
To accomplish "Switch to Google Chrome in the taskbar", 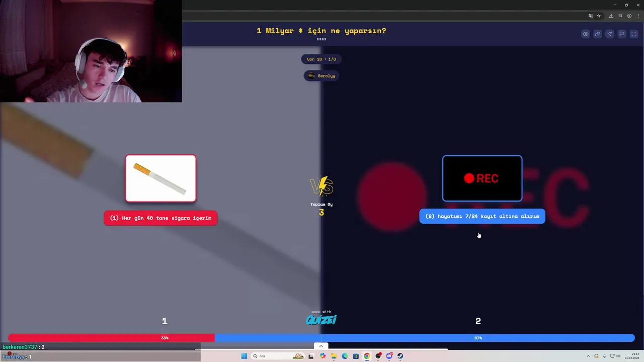I will pyautogui.click(x=367, y=356).
